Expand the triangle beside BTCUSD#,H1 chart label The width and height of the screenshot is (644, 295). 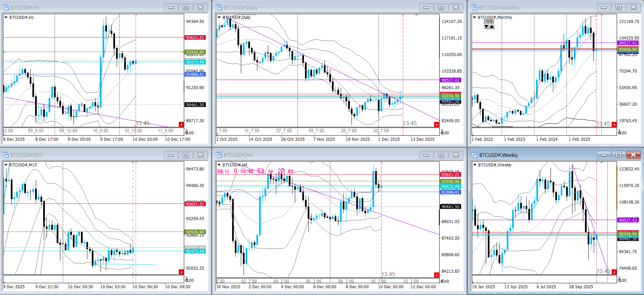tap(6, 18)
